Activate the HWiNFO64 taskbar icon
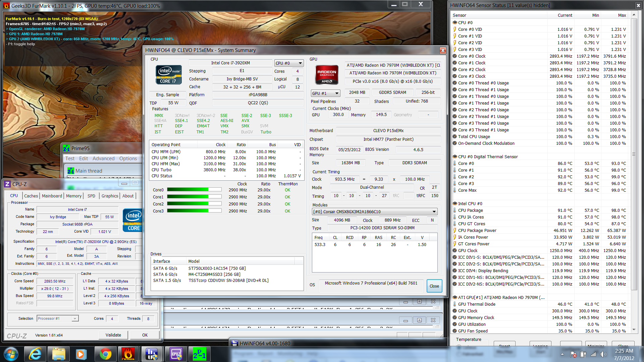The height and width of the screenshot is (362, 644). point(152,354)
